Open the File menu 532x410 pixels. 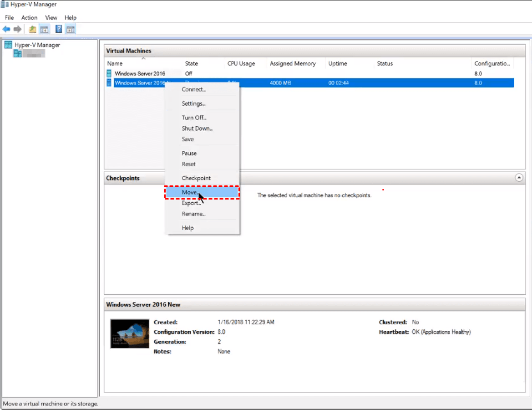(x=9, y=18)
